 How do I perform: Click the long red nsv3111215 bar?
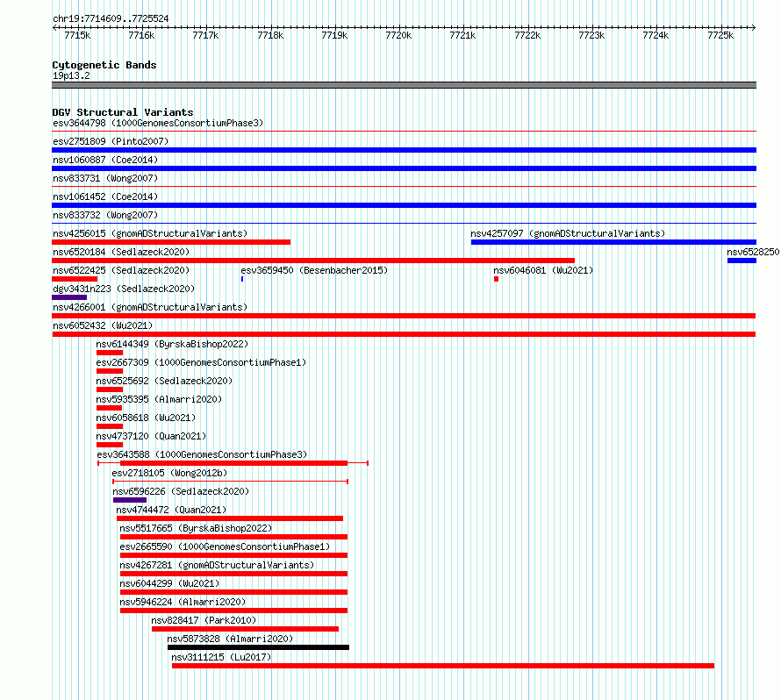click(x=443, y=666)
